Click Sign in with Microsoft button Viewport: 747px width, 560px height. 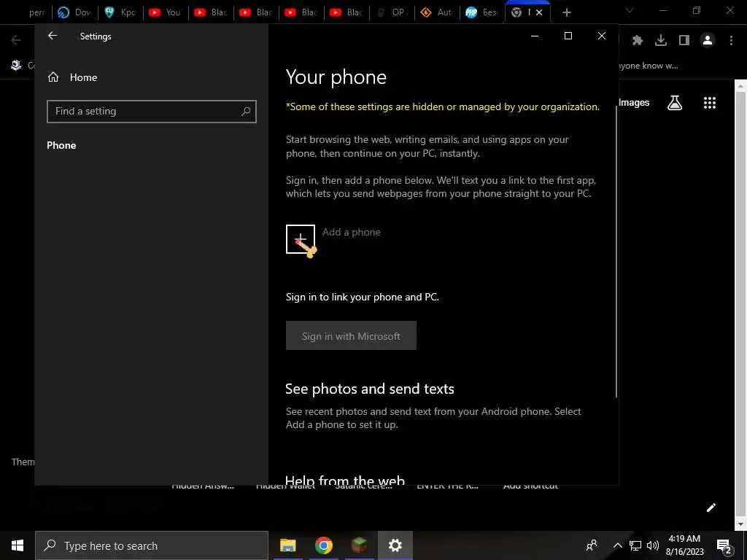(x=351, y=335)
